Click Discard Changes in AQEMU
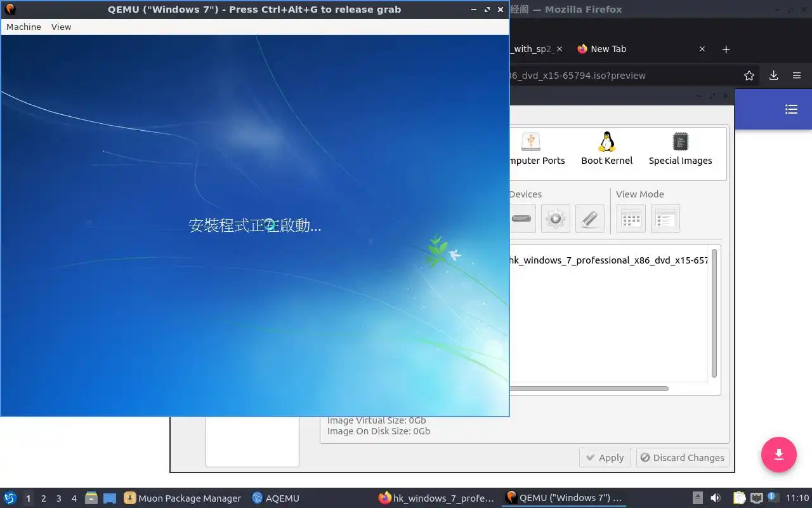 682,458
